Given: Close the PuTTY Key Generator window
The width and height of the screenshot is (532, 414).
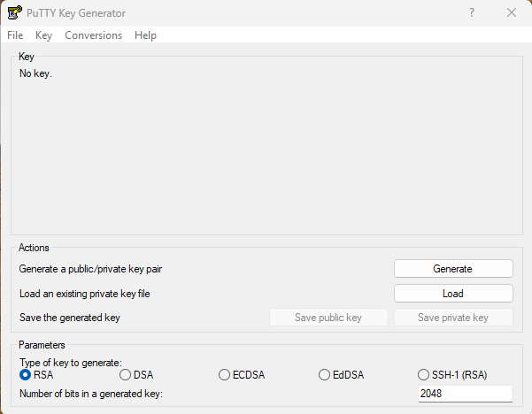Looking at the screenshot, I should click(x=512, y=13).
